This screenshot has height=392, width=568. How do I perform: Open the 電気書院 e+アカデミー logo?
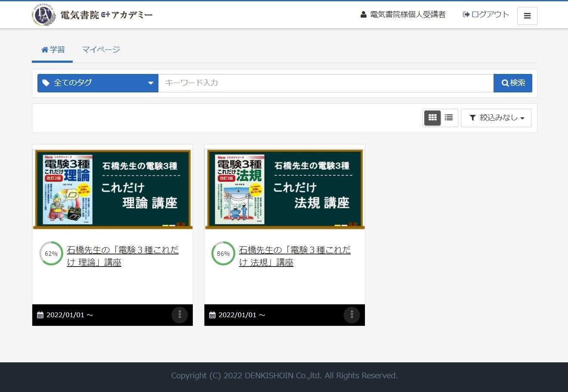92,15
